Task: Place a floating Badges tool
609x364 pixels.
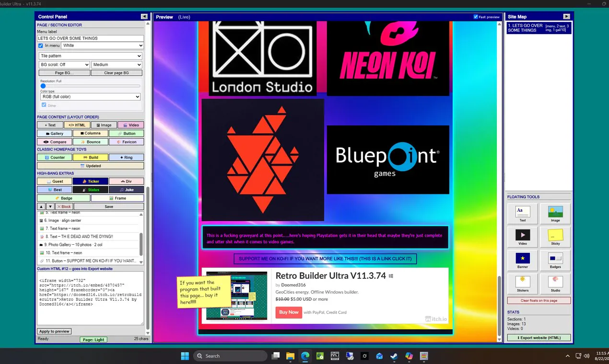Action: [x=555, y=261]
